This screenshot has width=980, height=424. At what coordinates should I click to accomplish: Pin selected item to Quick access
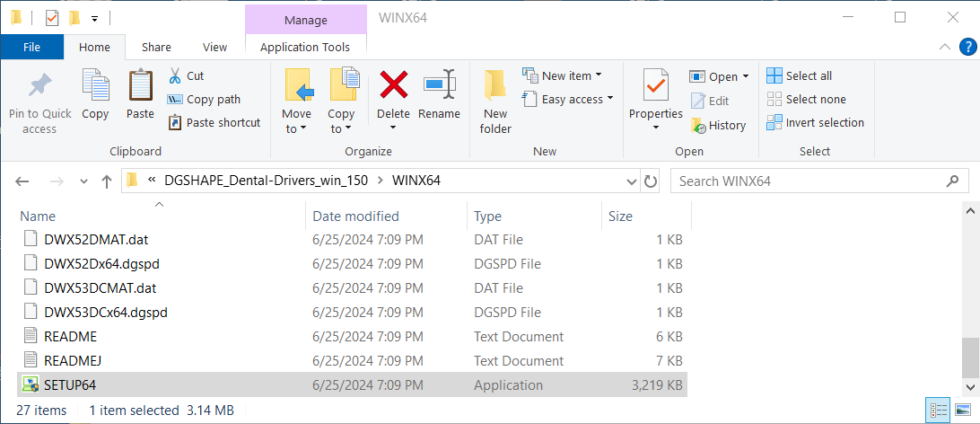[x=40, y=102]
